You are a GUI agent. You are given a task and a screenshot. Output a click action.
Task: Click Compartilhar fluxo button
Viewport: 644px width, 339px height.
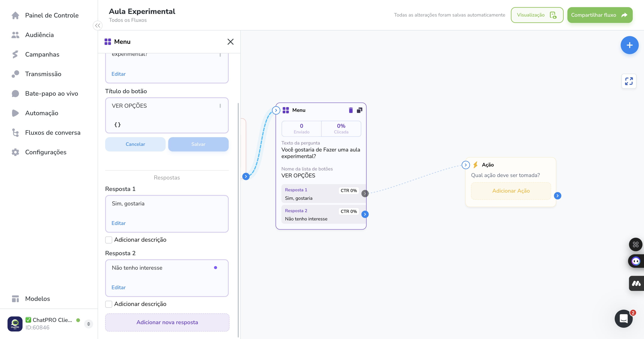tap(600, 15)
